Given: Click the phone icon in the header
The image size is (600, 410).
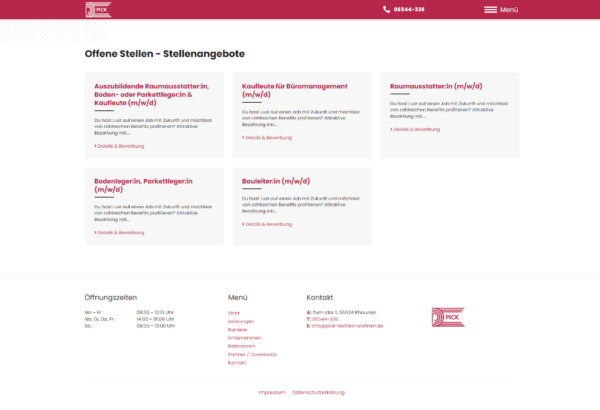Looking at the screenshot, I should [386, 10].
